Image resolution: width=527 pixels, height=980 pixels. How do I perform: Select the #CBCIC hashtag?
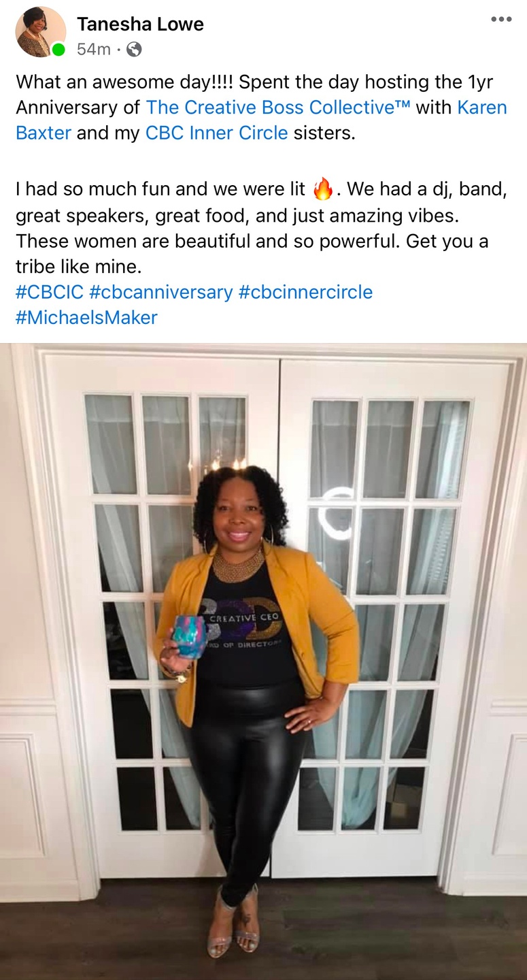click(x=50, y=293)
